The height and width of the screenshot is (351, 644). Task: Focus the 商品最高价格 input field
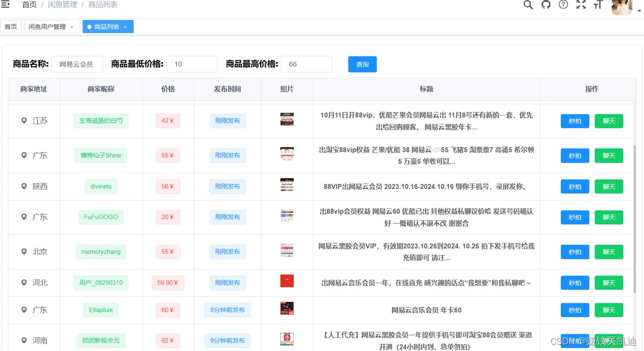click(x=307, y=64)
